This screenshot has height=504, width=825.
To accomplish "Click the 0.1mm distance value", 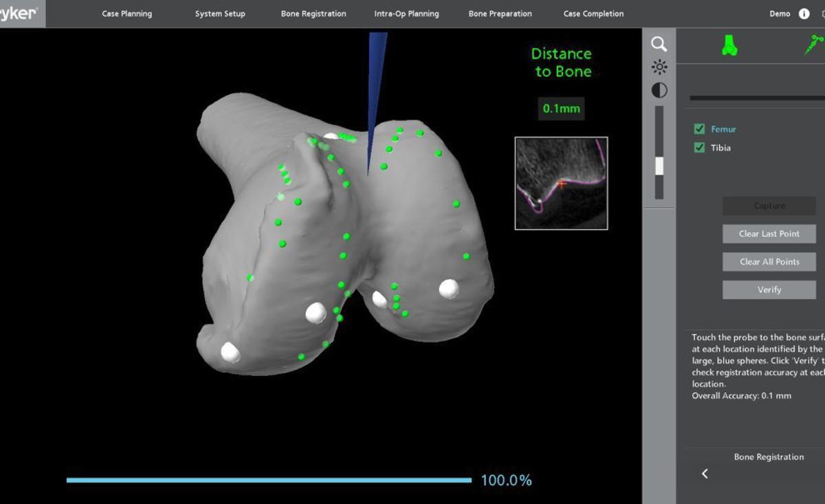I will 562,109.
